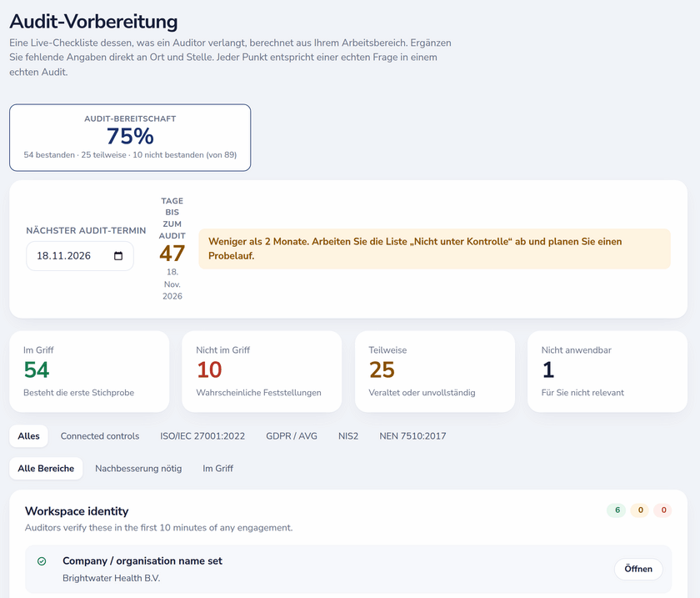Click green passed count badge 6
The image size is (700, 598).
coord(617,510)
